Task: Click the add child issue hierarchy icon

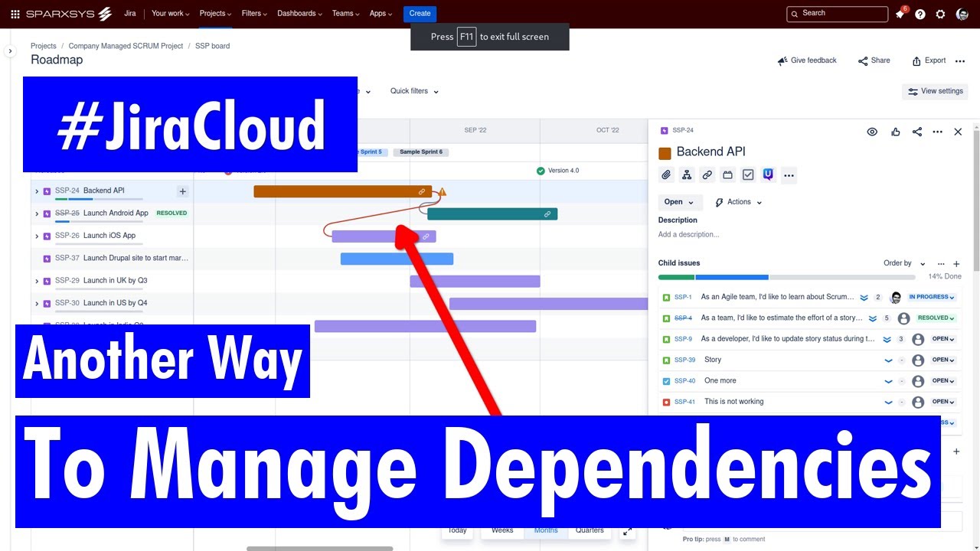Action: [x=687, y=175]
